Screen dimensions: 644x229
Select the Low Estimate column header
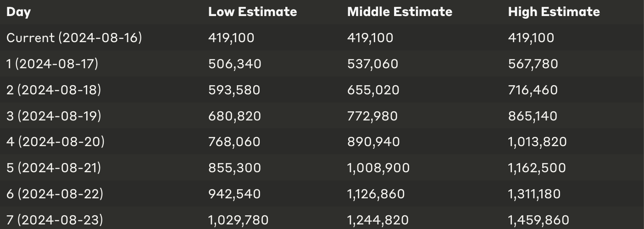pyautogui.click(x=252, y=11)
